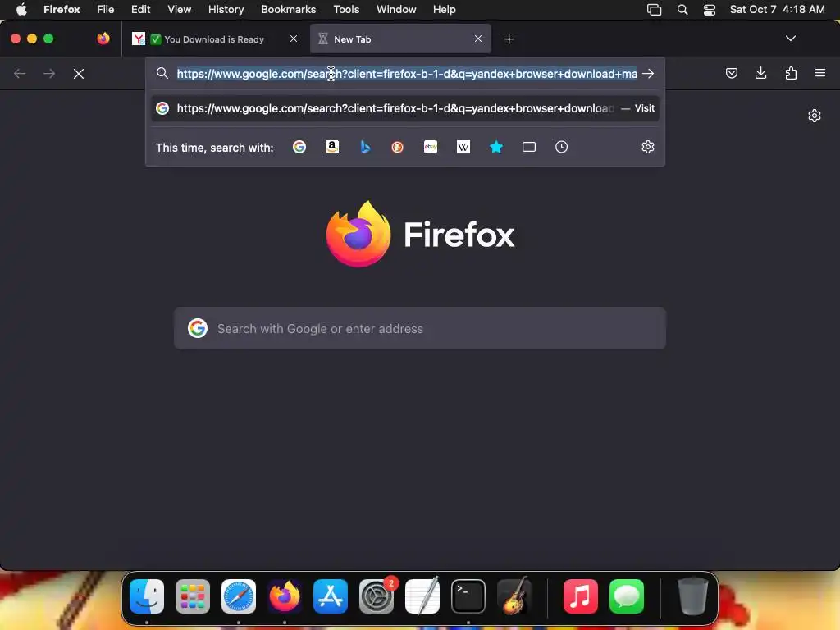Image resolution: width=840 pixels, height=630 pixels.
Task: Open the Help menu
Action: pos(444,9)
